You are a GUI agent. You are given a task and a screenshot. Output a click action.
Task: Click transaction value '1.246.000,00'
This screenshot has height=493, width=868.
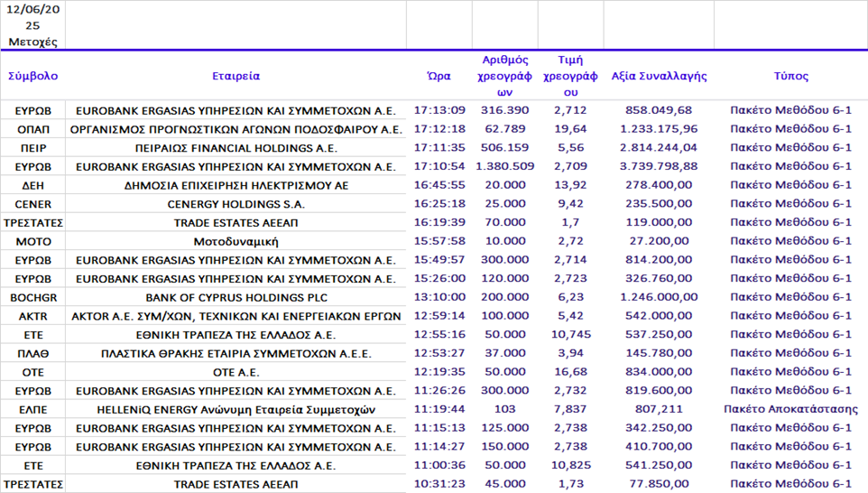point(659,297)
